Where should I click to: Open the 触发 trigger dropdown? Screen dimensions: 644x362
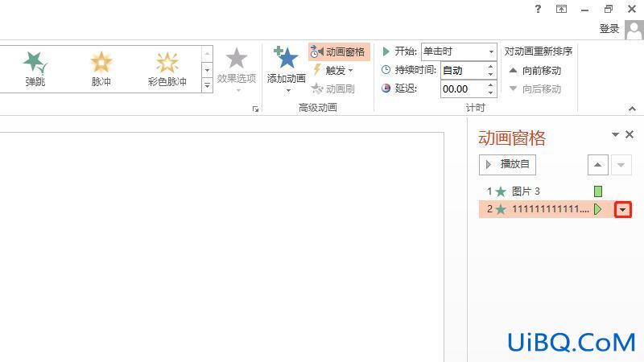(333, 70)
